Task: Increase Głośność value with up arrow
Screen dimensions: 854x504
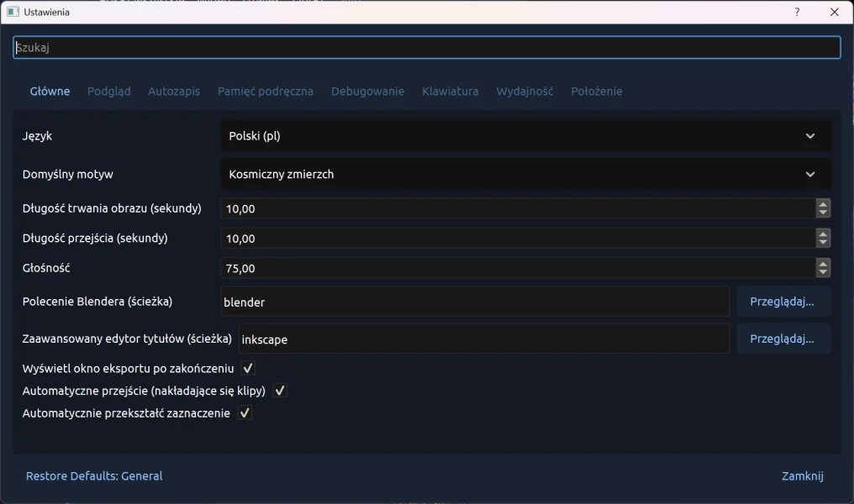Action: (823, 264)
